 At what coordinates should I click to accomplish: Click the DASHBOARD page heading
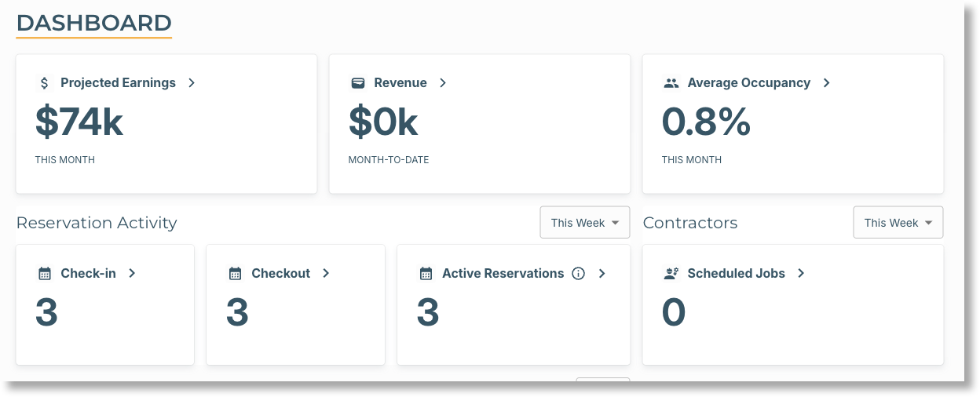(94, 23)
